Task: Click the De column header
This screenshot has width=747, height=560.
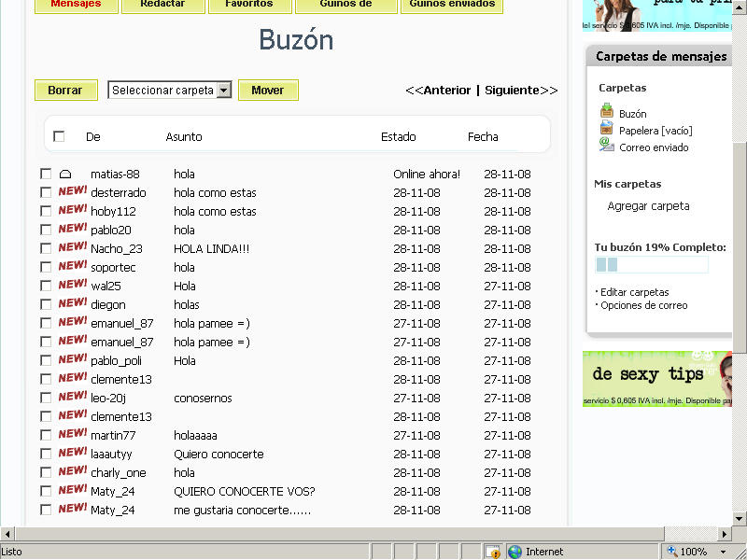Action: (x=92, y=136)
